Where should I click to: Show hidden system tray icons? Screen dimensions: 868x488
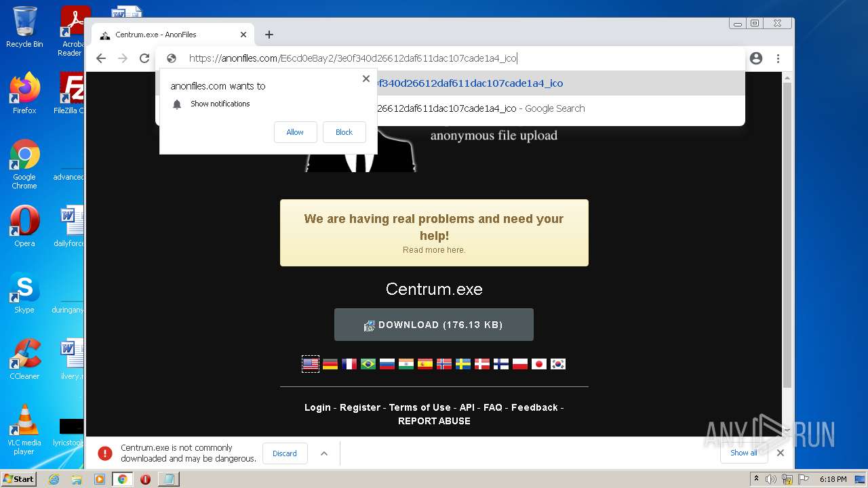point(756,479)
